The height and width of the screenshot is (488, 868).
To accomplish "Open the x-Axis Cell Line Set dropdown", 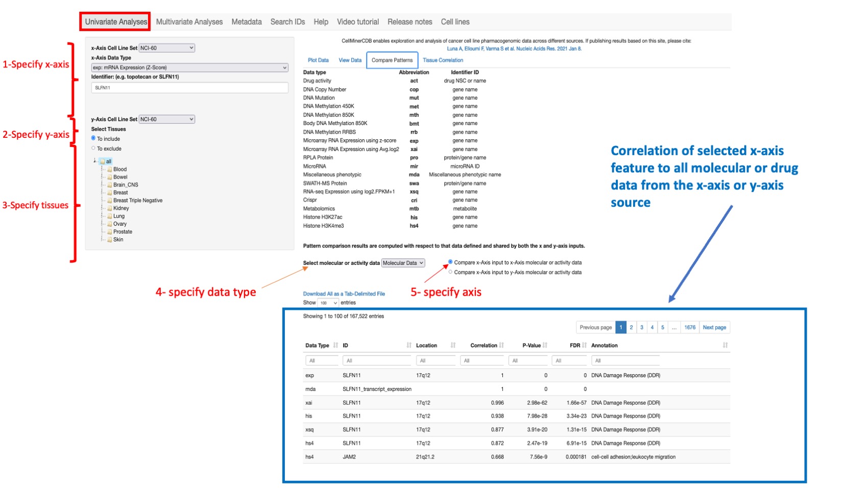I will 166,47.
